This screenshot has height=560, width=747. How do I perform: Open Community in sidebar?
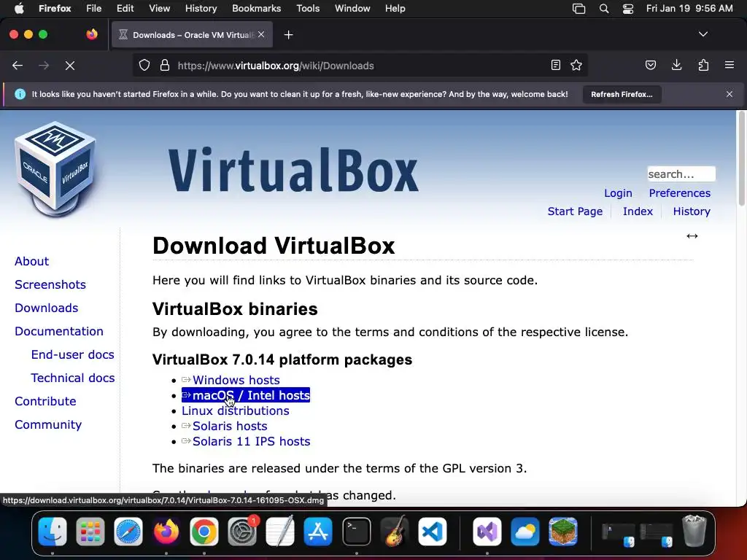tap(48, 424)
